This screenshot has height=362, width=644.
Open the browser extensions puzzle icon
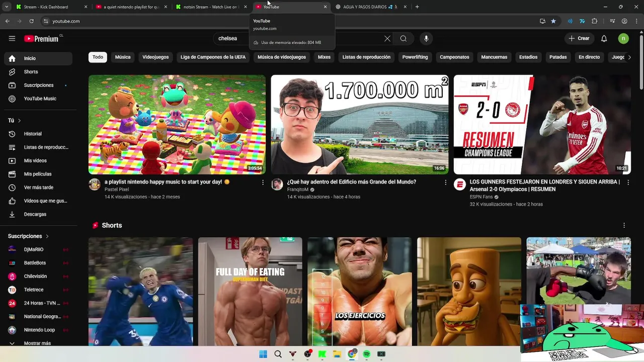tap(595, 21)
